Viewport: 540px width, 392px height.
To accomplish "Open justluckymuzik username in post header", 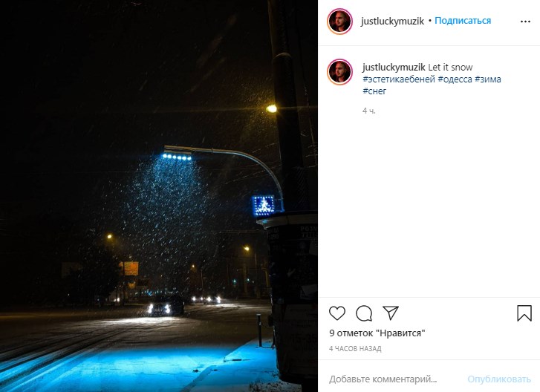I will click(392, 22).
